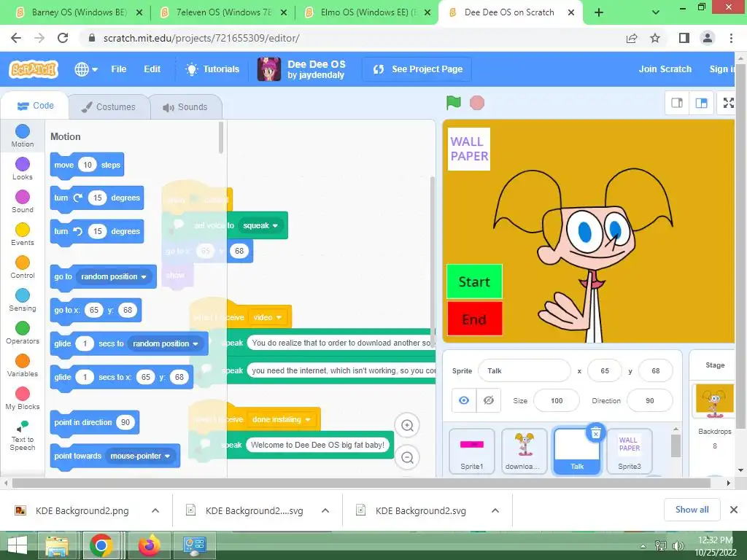This screenshot has height=560, width=747.
Task: Click the share page icon in address bar
Action: [x=632, y=38]
